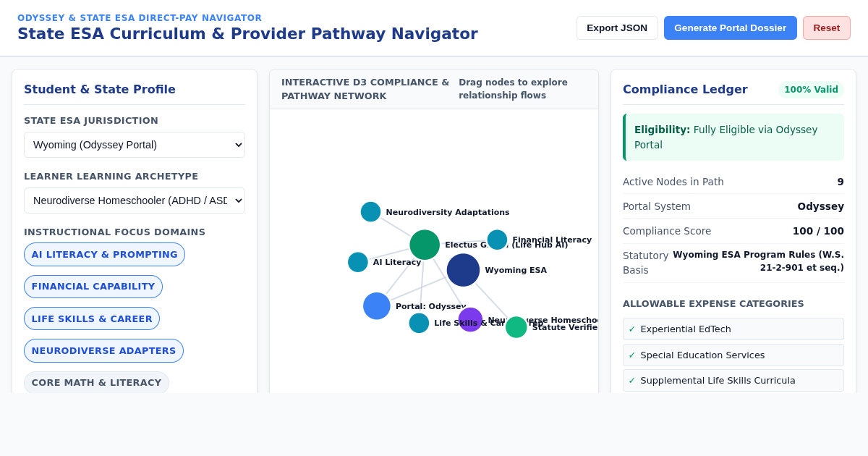Toggle the Financial Capability chip

(x=93, y=287)
